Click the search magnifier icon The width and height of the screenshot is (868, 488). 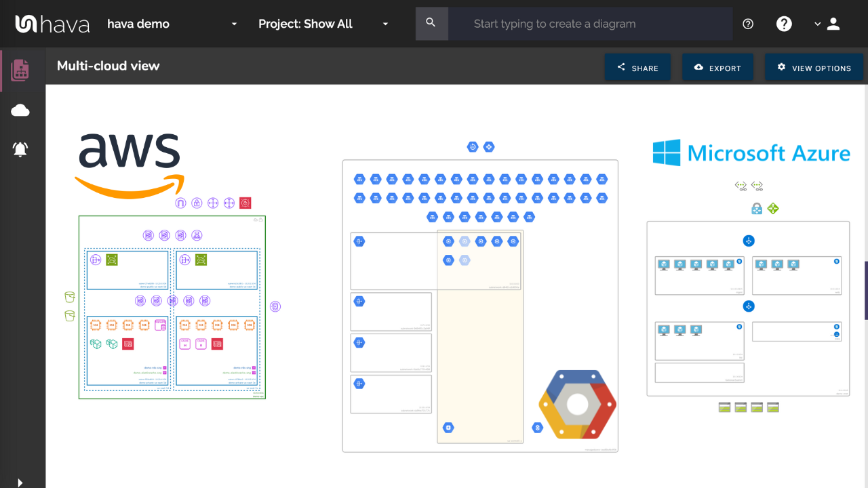coord(431,24)
